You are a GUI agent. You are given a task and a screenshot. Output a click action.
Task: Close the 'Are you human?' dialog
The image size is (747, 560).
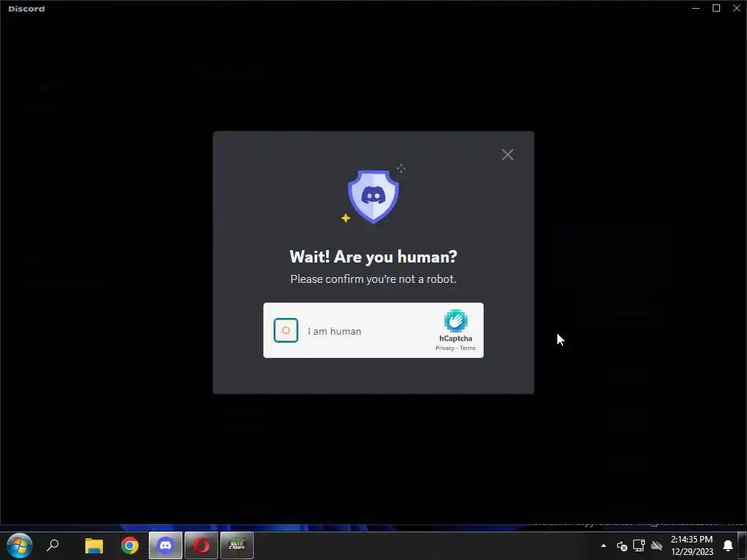(x=508, y=155)
